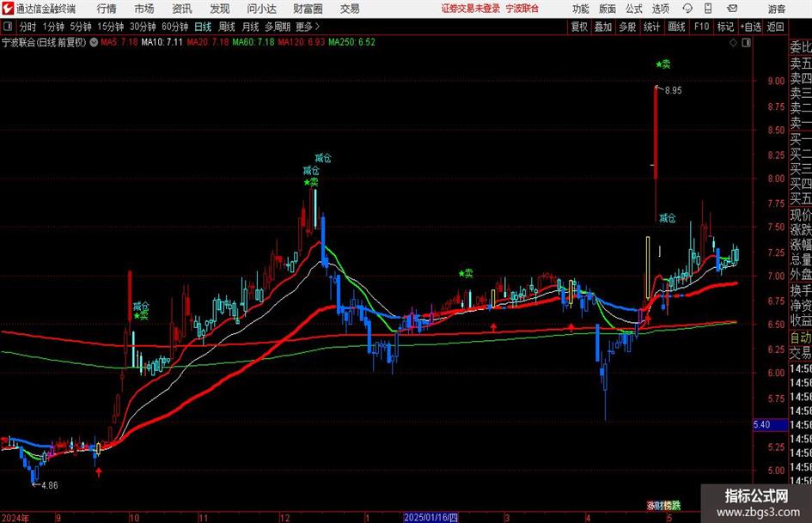Click the 复权 toolbar button
Screen dimensions: 812x523
click(x=579, y=27)
